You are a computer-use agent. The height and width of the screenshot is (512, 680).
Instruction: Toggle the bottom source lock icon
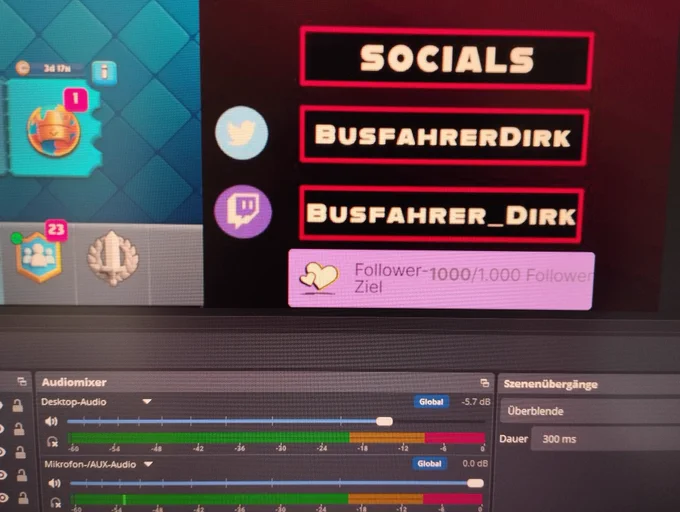pos(23,498)
